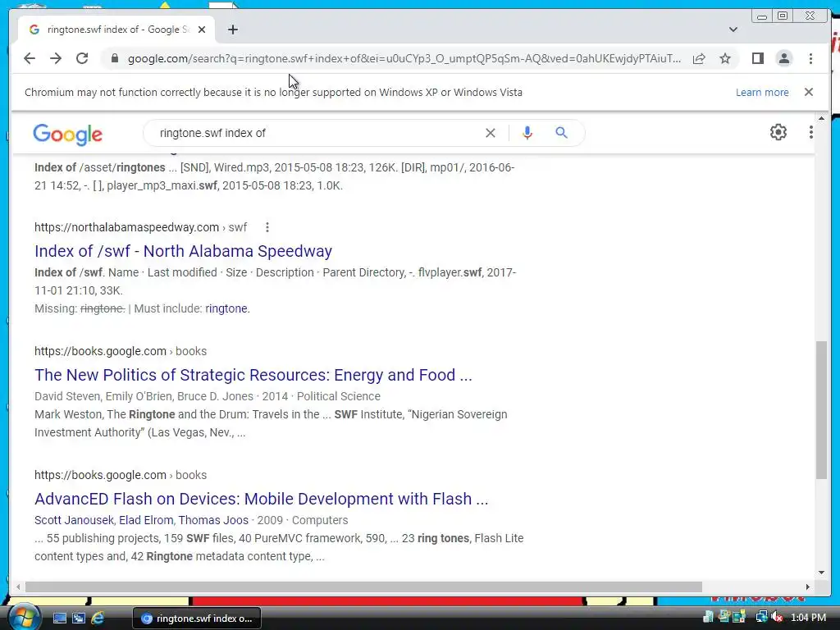Screen dimensions: 840x630
Task: Open AdvancED Flash on Devices result
Action: click(262, 498)
